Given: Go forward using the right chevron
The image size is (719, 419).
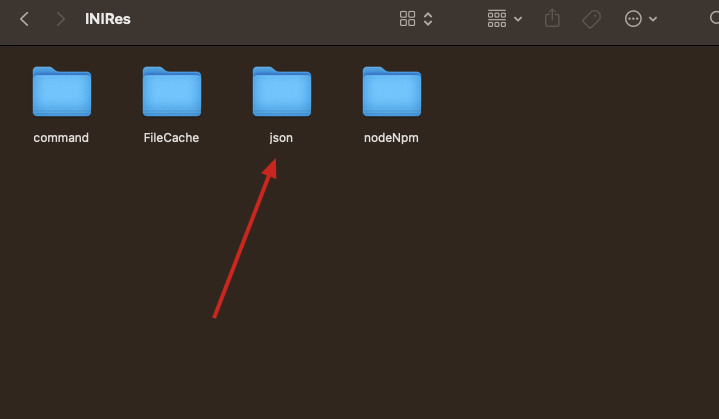Looking at the screenshot, I should tap(60, 19).
